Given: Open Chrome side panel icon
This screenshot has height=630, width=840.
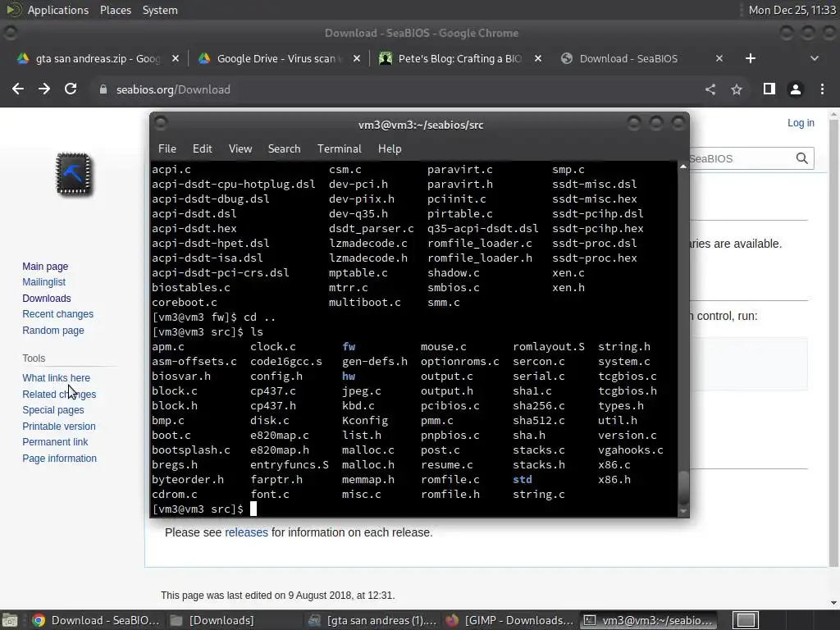Looking at the screenshot, I should tap(769, 89).
